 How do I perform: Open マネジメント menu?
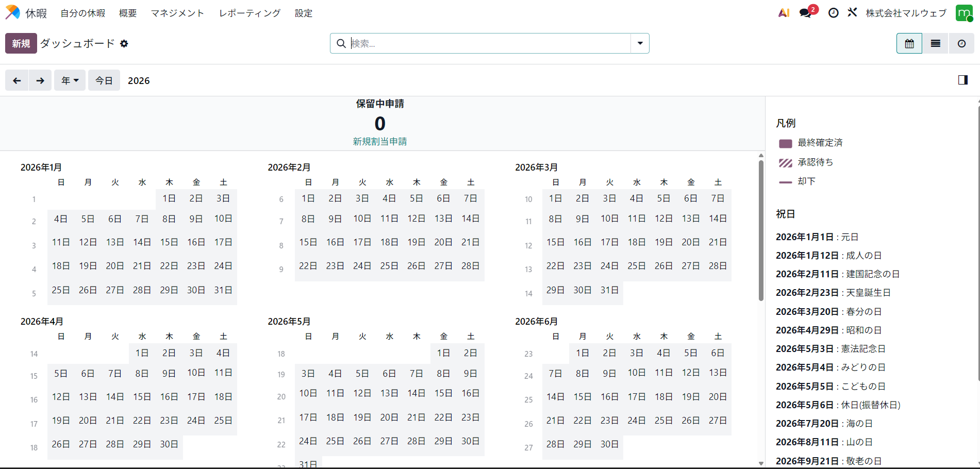tap(177, 13)
